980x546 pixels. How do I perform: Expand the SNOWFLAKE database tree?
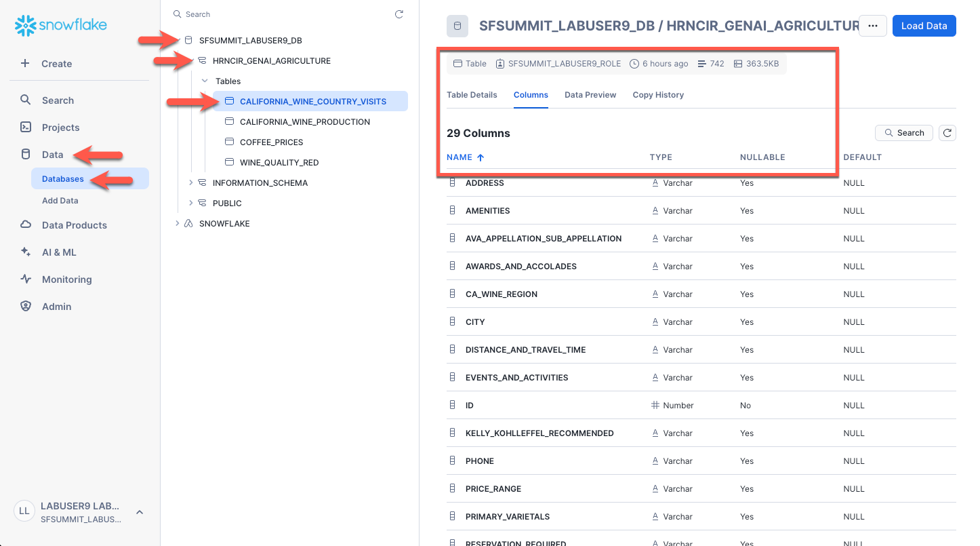[177, 223]
